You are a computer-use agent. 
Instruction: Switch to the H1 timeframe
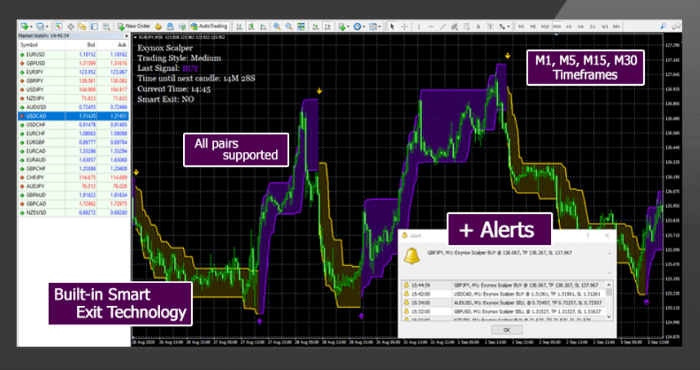coord(569,26)
